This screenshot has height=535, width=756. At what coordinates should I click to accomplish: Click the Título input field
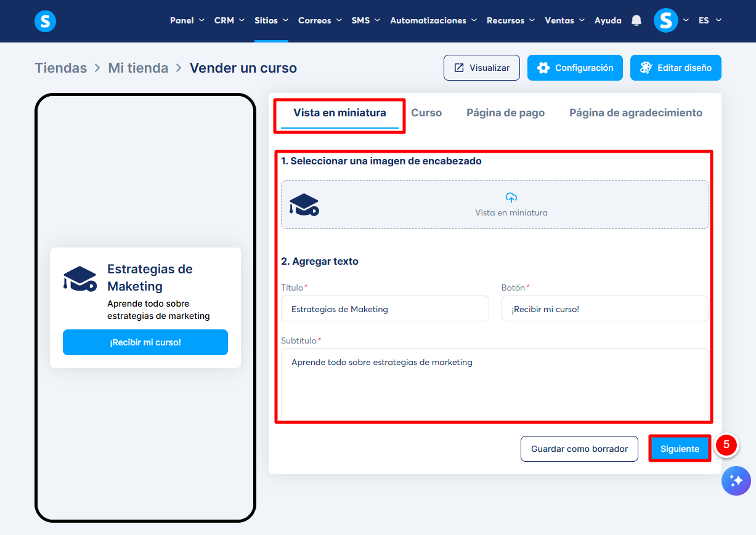coord(385,308)
